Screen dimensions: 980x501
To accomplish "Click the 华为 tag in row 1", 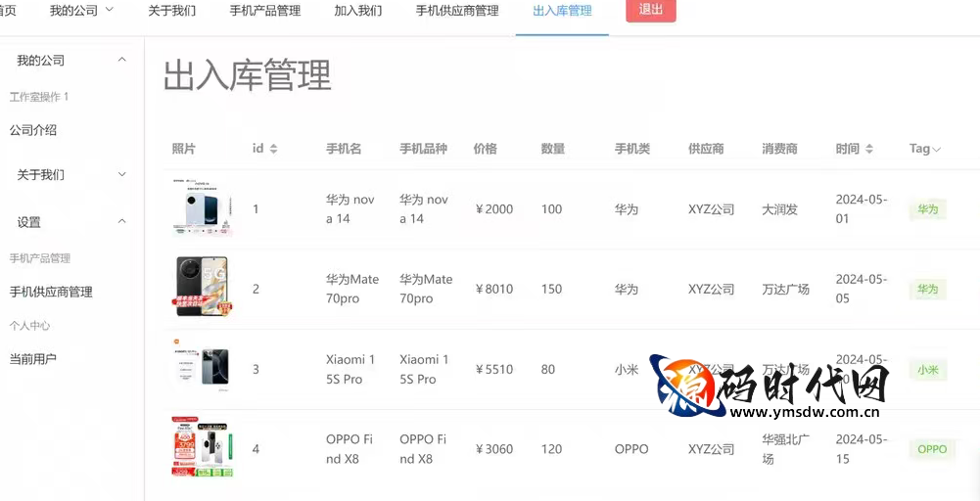I will (927, 209).
